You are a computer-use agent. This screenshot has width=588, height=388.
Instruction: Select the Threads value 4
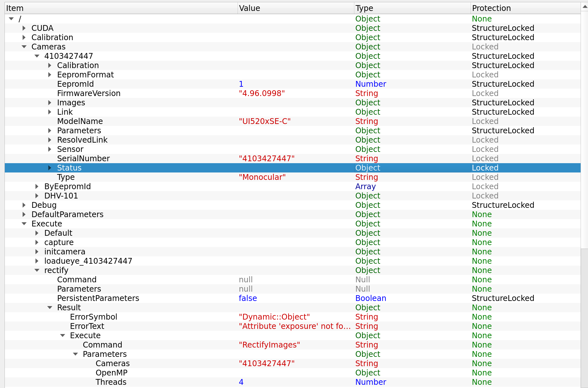241,382
